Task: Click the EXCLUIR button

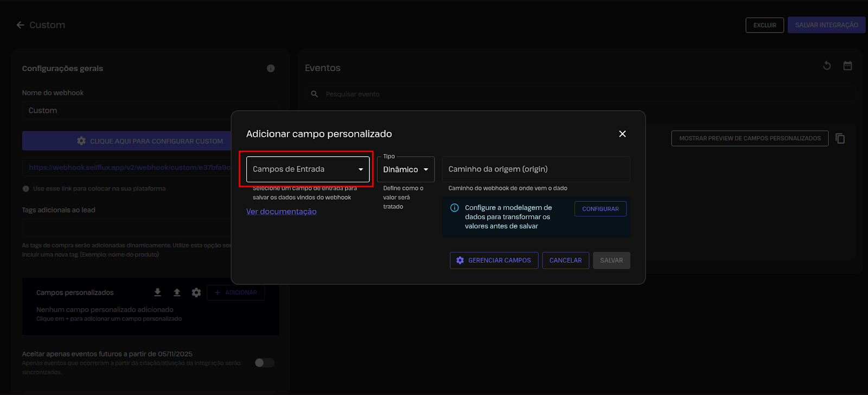Action: (x=764, y=25)
